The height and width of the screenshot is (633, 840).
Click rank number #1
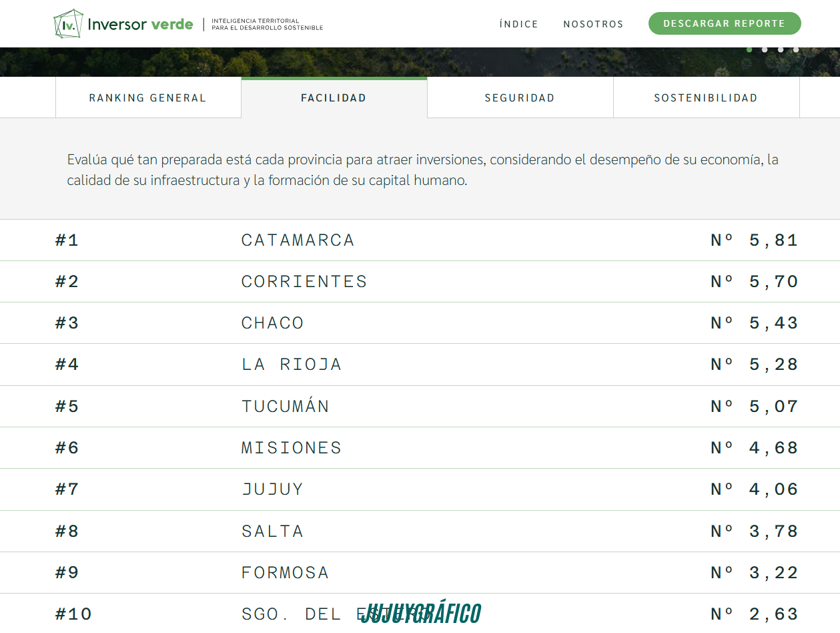point(67,240)
